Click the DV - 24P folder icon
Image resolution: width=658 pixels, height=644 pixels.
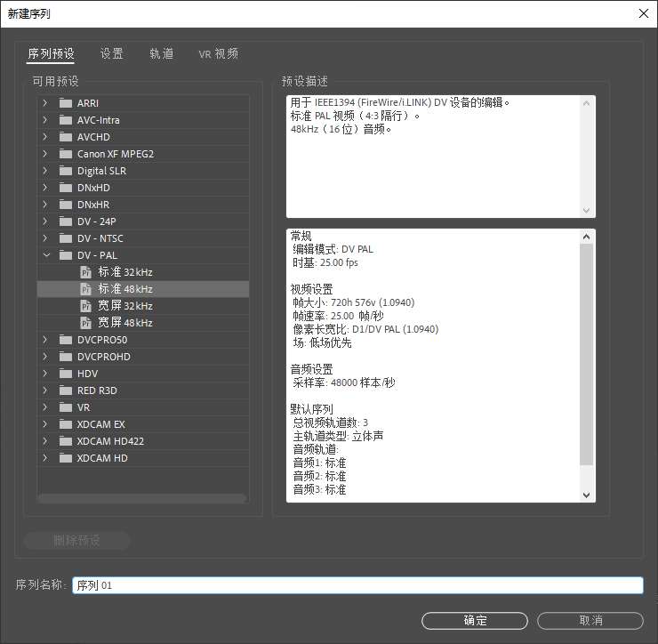[x=66, y=221]
